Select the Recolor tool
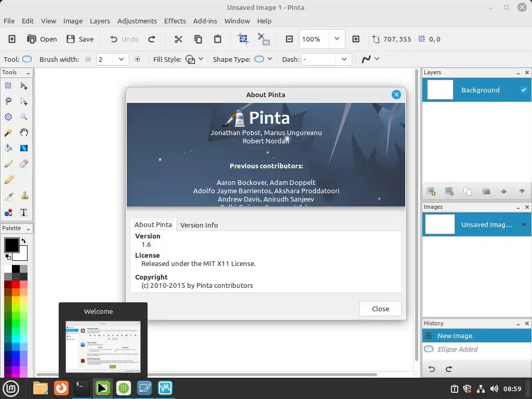Viewport: 532px width, 399px height. pos(8,212)
